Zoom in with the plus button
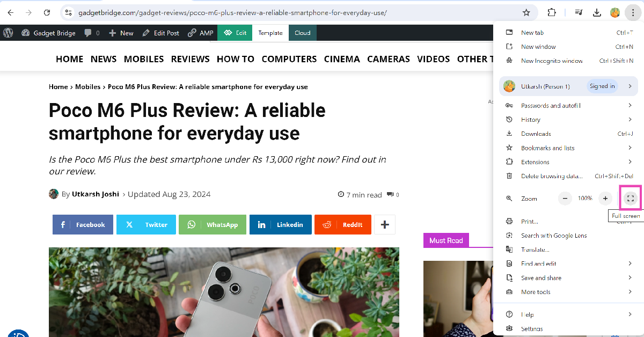644x337 pixels. coord(605,199)
